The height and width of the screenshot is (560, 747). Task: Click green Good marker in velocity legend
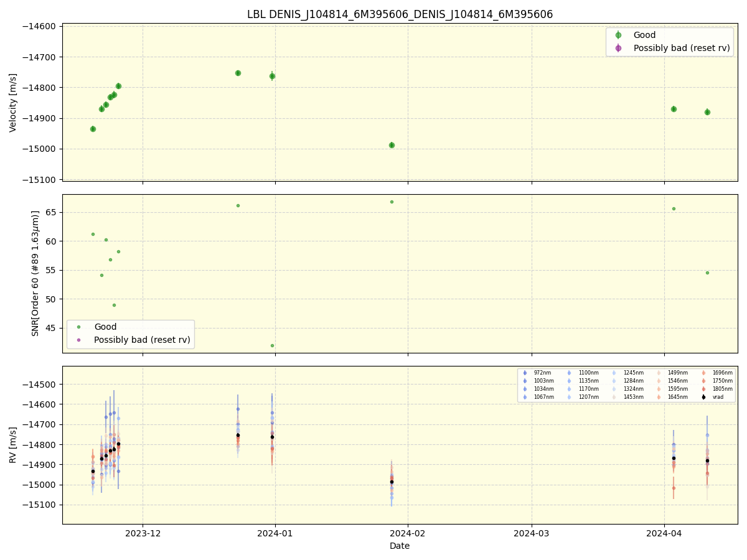(618, 35)
